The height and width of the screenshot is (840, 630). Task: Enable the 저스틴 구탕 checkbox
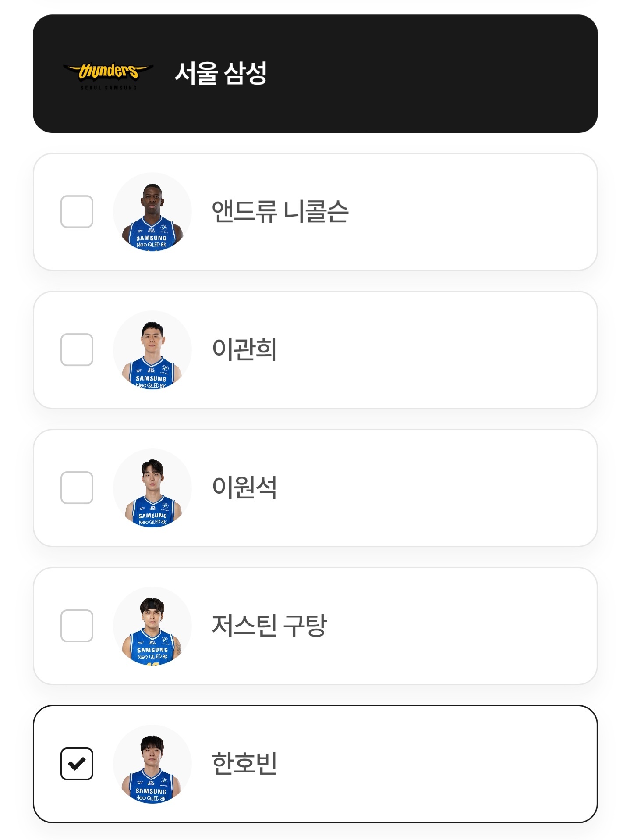[77, 626]
